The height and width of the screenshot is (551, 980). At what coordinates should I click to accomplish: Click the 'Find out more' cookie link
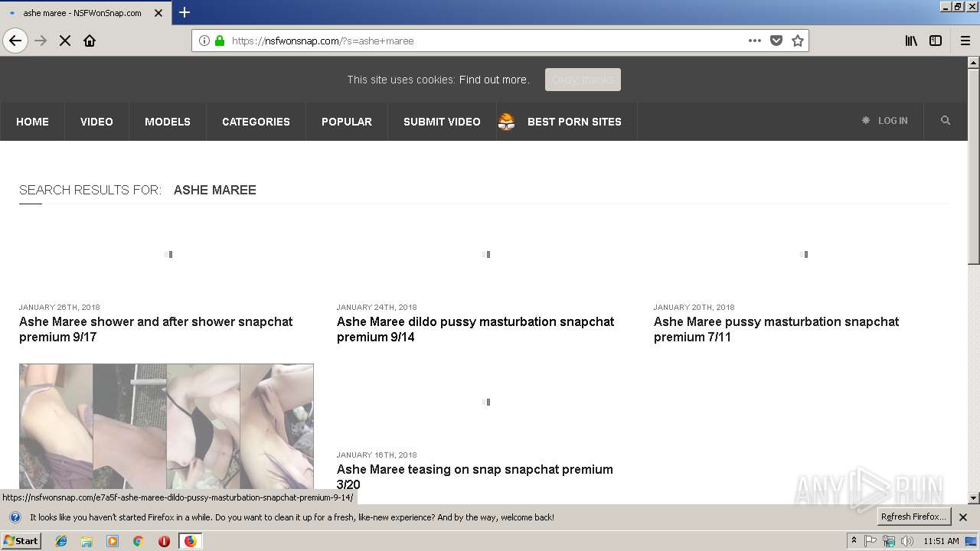click(x=494, y=80)
